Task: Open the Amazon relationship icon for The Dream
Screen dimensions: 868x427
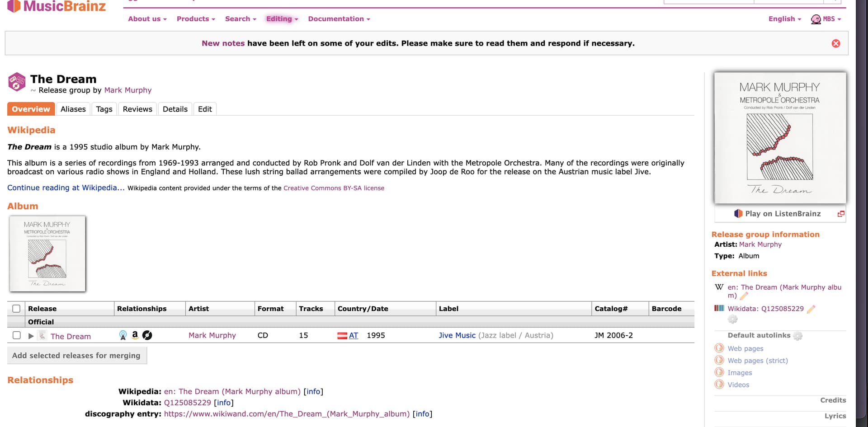Action: (135, 335)
